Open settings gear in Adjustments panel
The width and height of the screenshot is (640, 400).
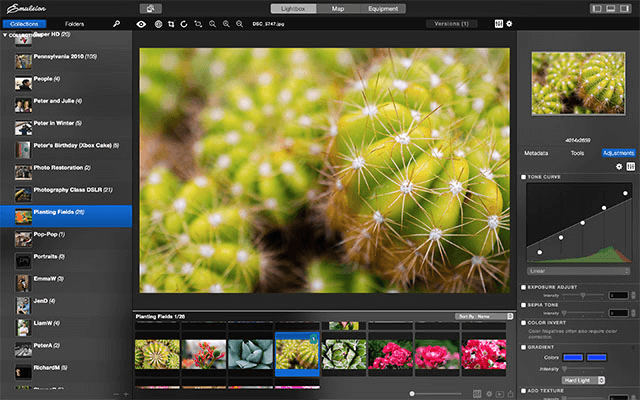pos(618,166)
